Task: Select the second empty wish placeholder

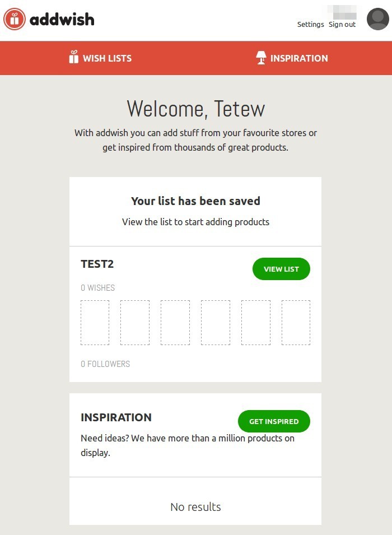Action: coord(135,323)
